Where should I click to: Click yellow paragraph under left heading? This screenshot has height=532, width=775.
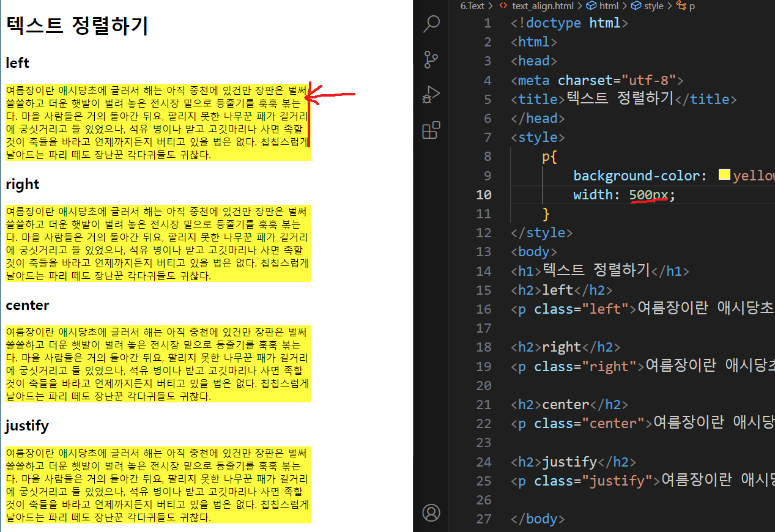[158, 122]
